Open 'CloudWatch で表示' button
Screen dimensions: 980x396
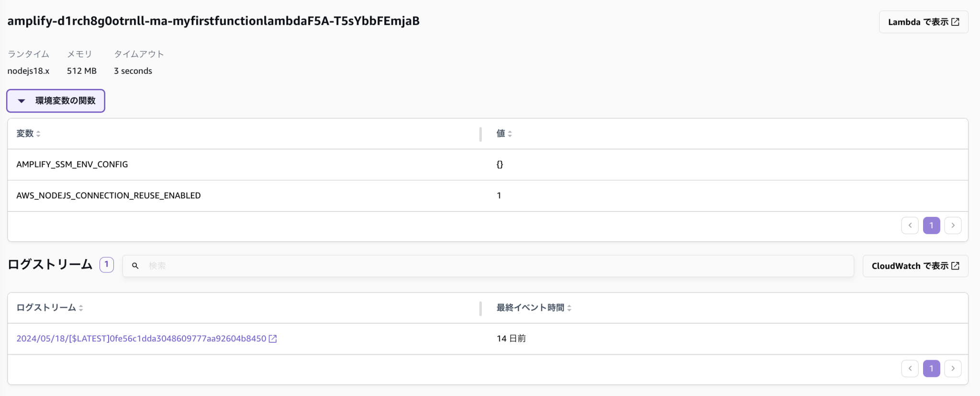915,266
